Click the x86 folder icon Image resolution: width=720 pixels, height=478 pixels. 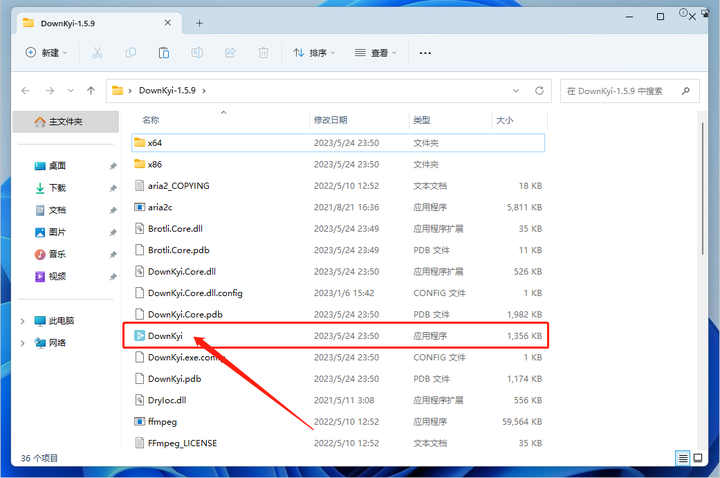(x=139, y=164)
